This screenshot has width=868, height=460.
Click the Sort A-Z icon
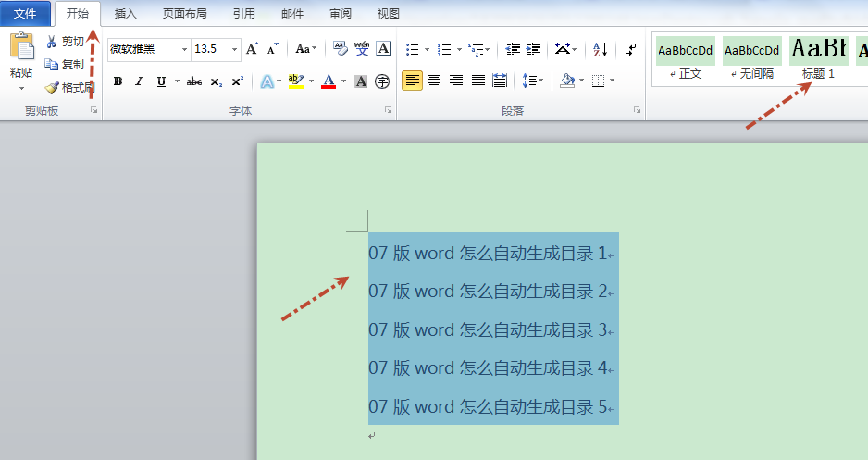tap(600, 49)
